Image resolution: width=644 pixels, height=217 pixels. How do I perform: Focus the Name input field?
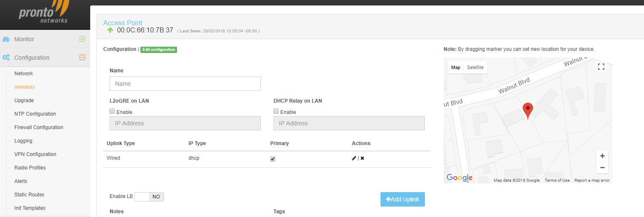click(x=185, y=84)
